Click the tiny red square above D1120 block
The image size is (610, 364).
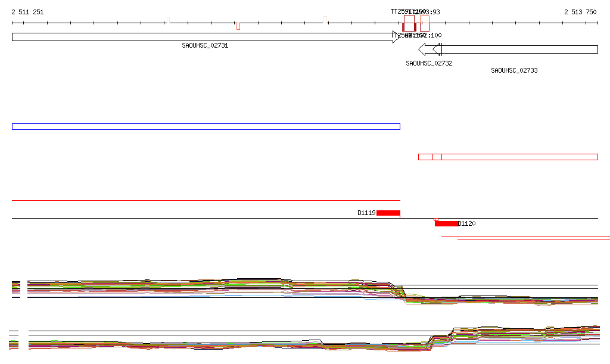(x=436, y=219)
